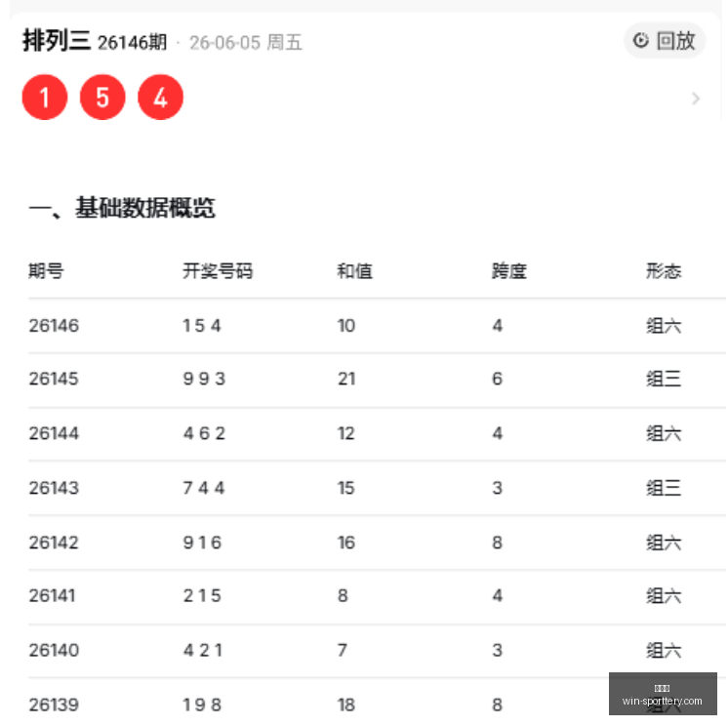Screen dimensions: 728x726
Task: Click the 跨度 column header
Action: pyautogui.click(x=509, y=271)
